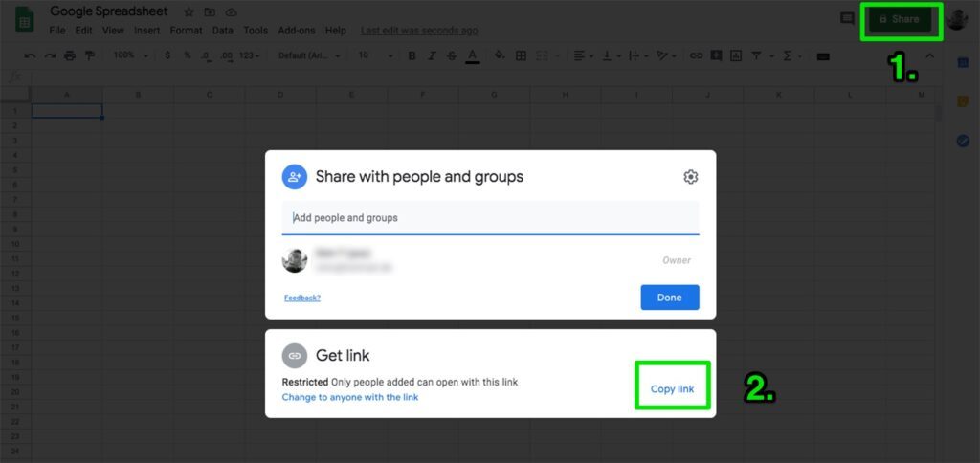Click the insert chart icon
980x463 pixels.
tap(736, 55)
